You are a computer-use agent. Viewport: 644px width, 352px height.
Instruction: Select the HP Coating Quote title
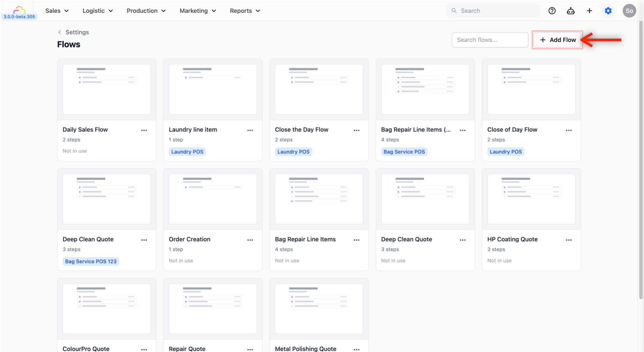click(512, 239)
